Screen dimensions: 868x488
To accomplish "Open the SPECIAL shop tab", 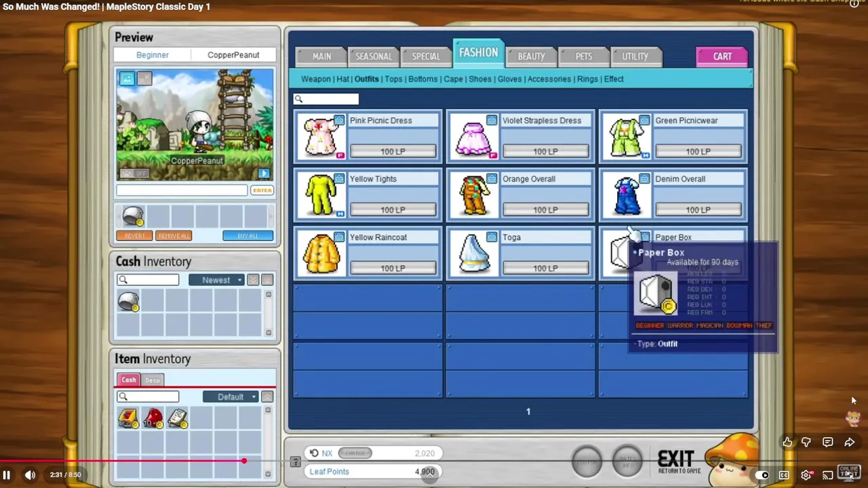I will [426, 56].
